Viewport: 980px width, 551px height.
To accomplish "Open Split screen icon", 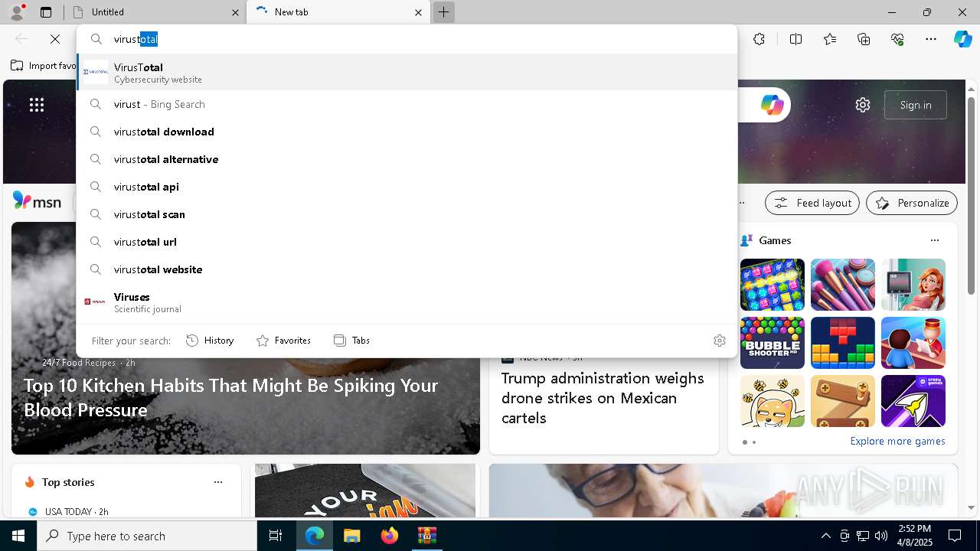I will [x=795, y=39].
